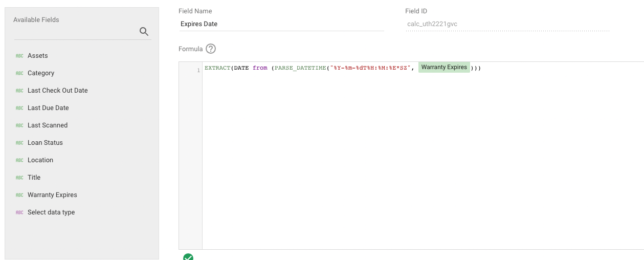Open the Formula help question mark icon
This screenshot has height=260, width=644.
[211, 49]
